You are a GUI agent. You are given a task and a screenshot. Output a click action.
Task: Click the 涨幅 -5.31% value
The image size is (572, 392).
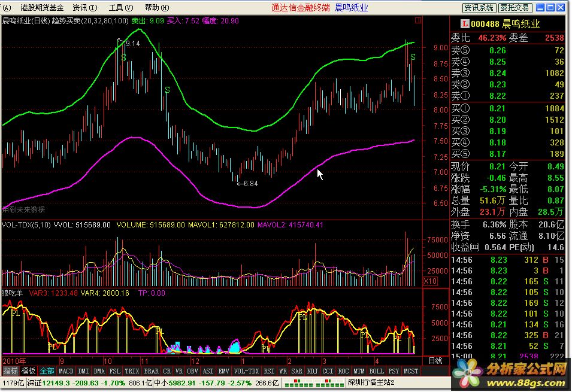pyautogui.click(x=492, y=189)
